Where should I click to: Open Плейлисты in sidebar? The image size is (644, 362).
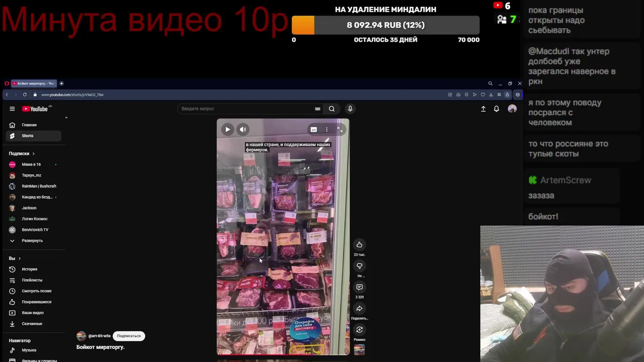(34, 280)
